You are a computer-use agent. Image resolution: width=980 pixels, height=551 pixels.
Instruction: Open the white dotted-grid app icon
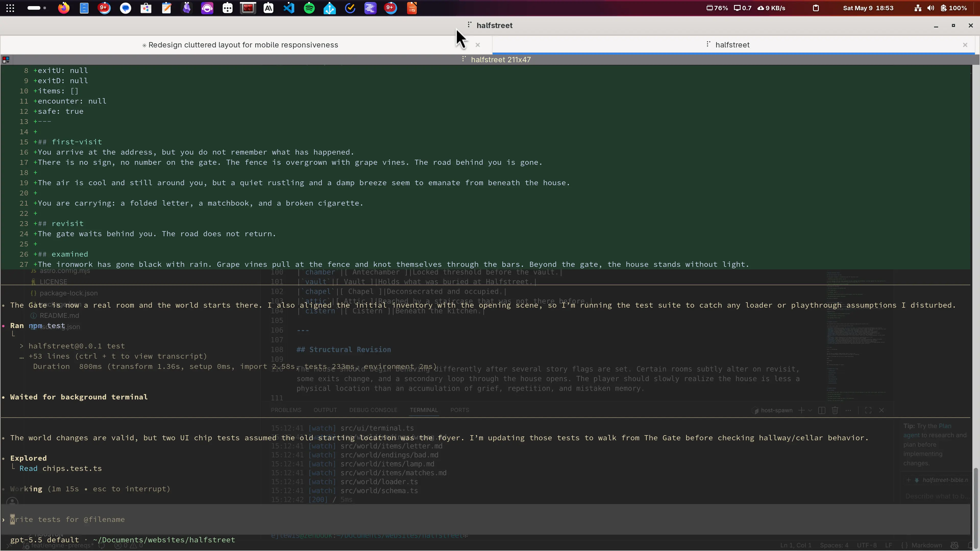[x=227, y=8]
